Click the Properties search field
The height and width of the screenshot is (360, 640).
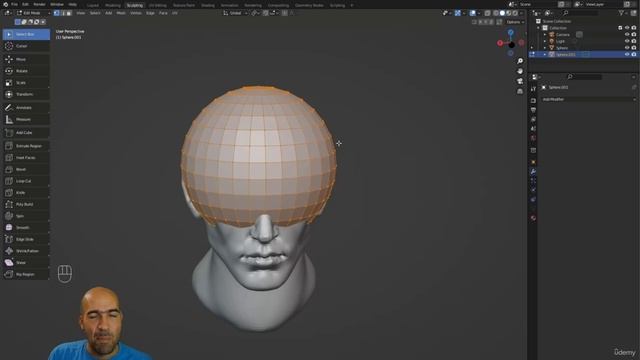[584, 77]
